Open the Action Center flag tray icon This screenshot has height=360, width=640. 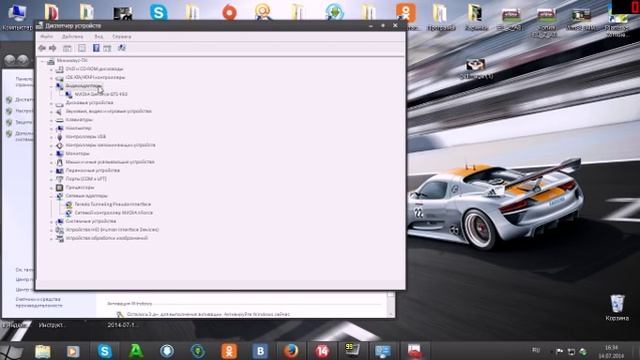point(560,351)
